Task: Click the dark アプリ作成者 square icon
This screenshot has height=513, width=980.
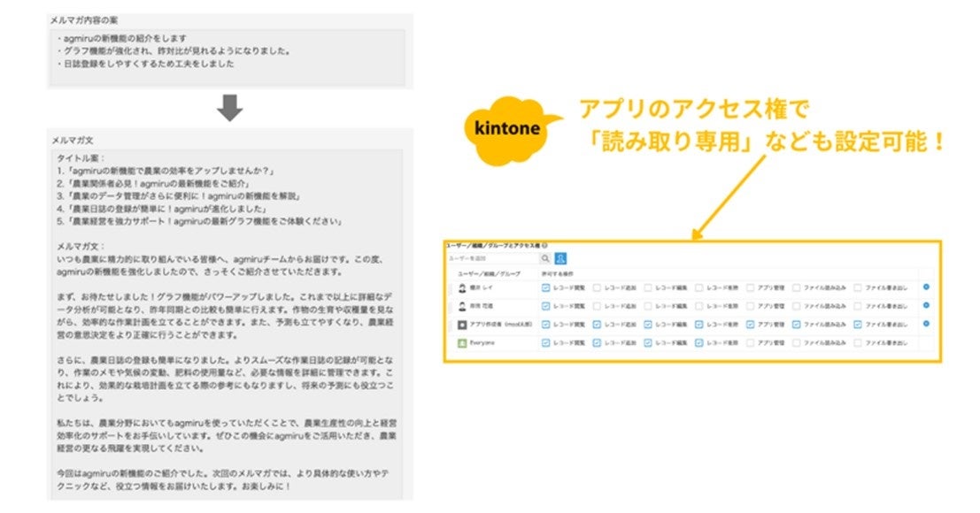Action: 462,325
